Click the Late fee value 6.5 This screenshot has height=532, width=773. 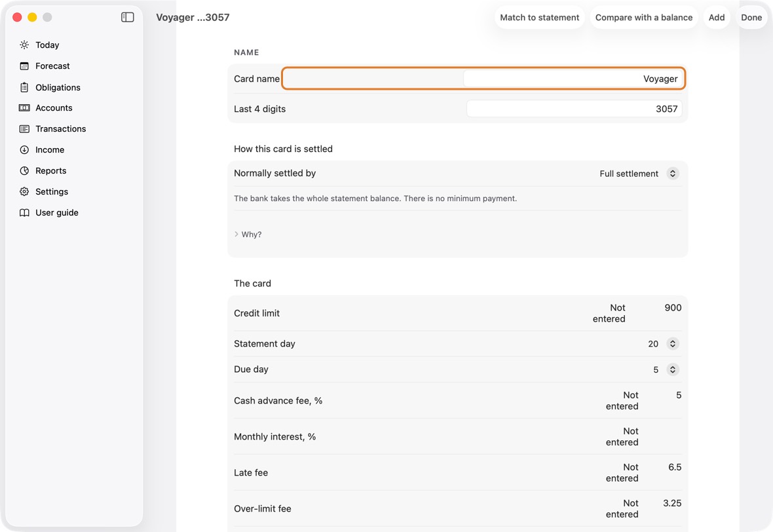click(x=674, y=467)
